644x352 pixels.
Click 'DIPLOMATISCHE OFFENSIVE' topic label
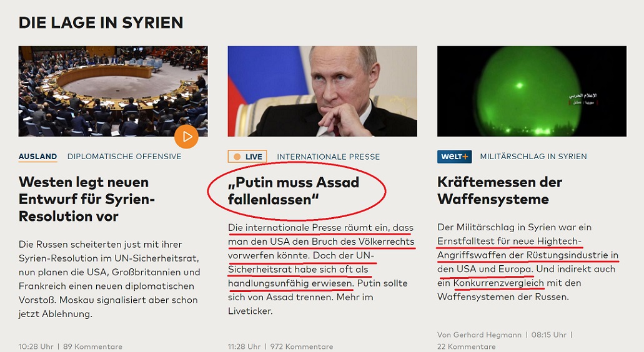pos(124,156)
